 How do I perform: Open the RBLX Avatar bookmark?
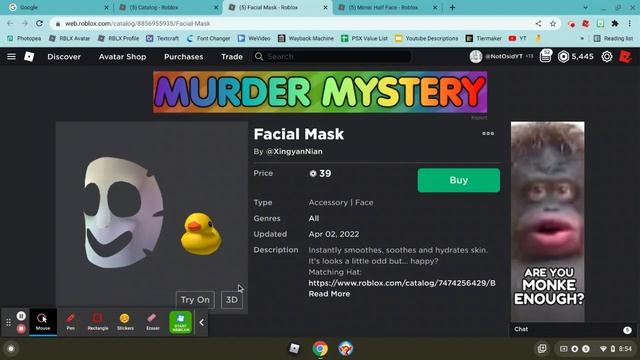pos(69,38)
